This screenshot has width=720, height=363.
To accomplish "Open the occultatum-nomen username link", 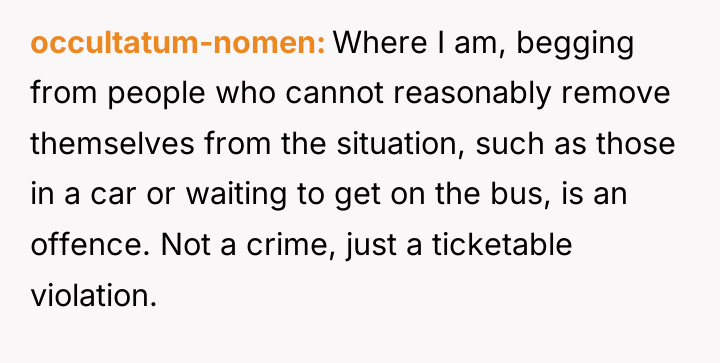I will 178,43.
